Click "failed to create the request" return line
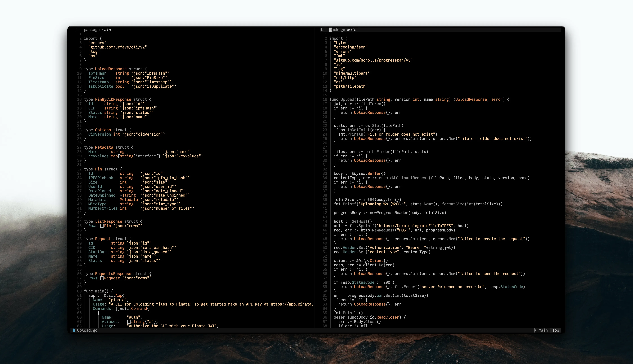Viewport: 633px width, 364px height. [x=434, y=239]
